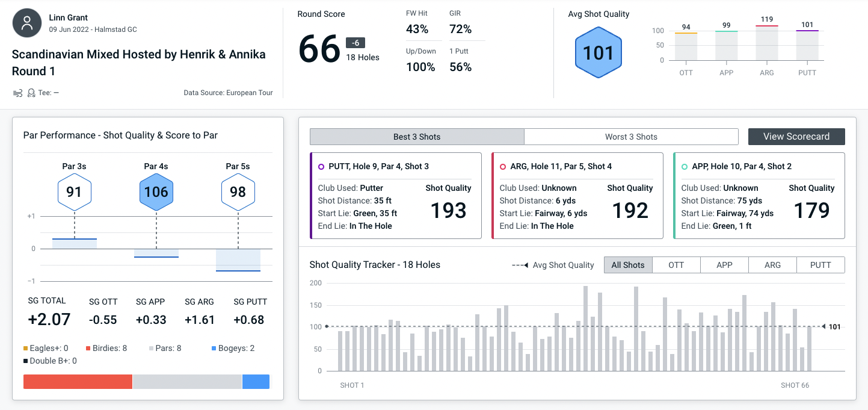Click the ARG bar in shot quality chart
Screen dimensions: 868x410
767,43
